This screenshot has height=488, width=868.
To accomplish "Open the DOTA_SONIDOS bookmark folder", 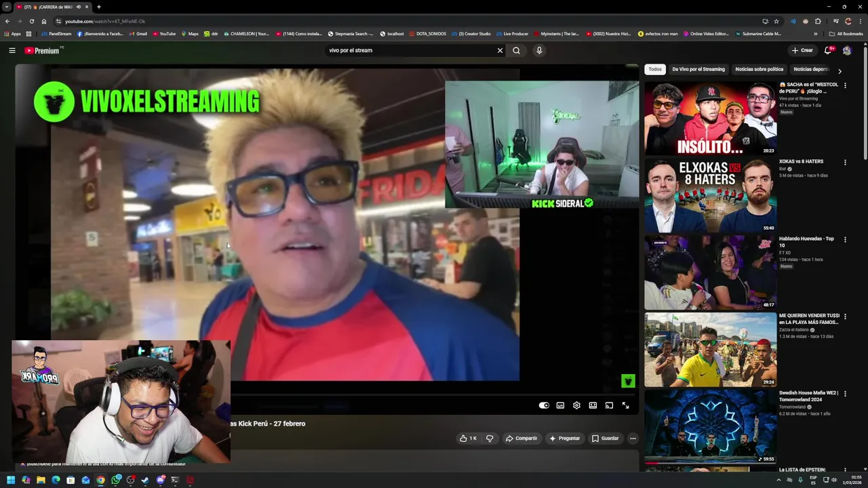I will coord(427,34).
